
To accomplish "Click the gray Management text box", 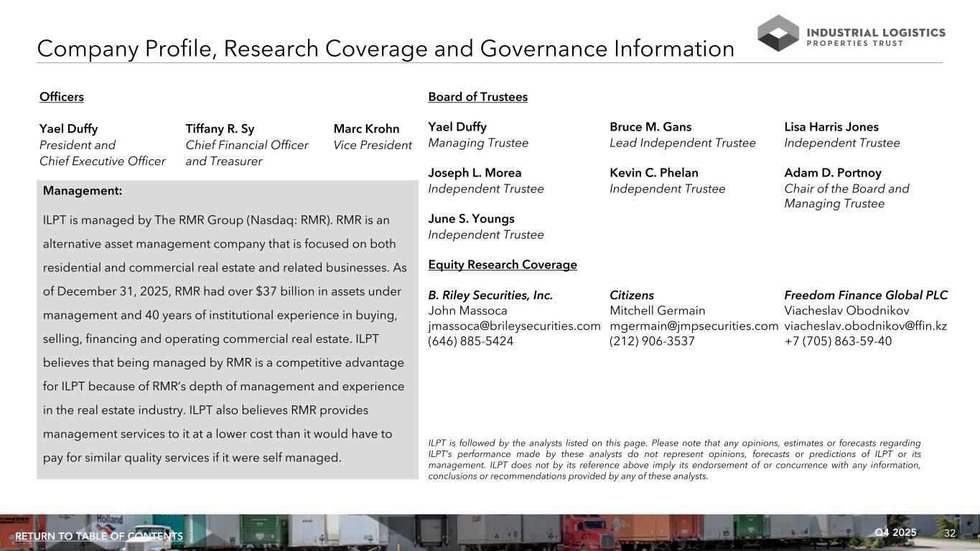I will click(227, 330).
